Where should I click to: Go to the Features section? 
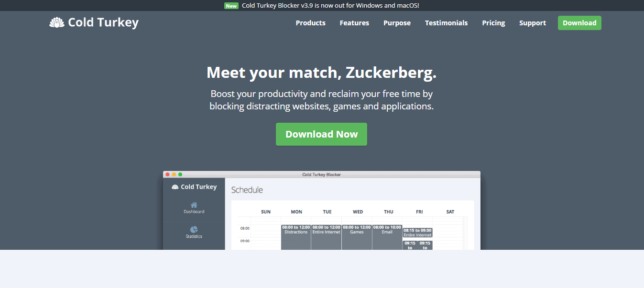tap(354, 23)
